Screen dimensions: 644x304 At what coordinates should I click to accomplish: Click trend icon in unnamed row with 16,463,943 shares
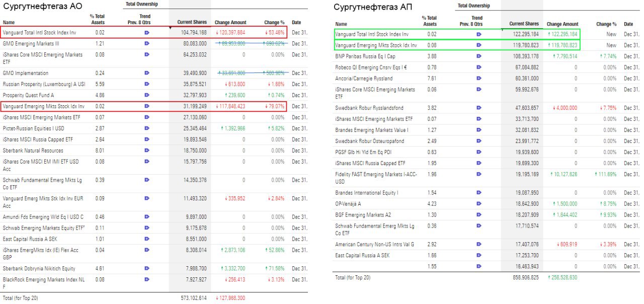click(x=478, y=266)
